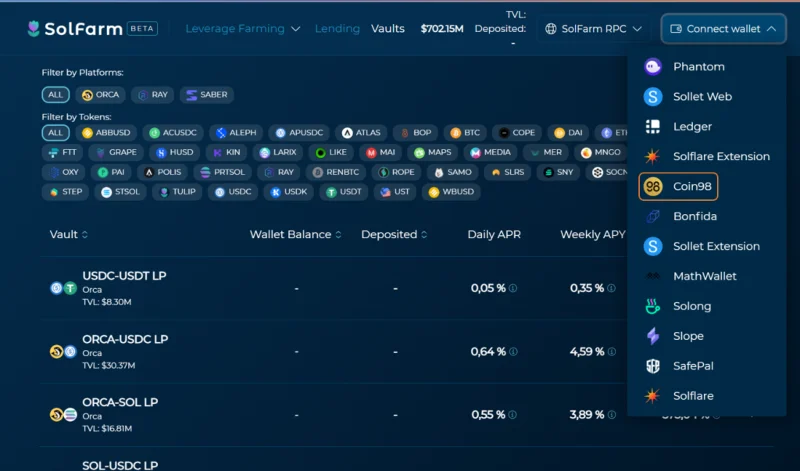Viewport: 800px width, 471px height.
Task: Toggle the ABBUSD token filter
Action: point(106,133)
